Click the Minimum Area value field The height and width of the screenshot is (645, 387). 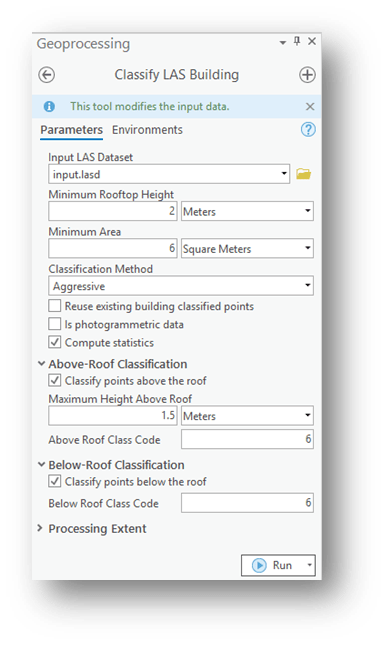pos(113,248)
